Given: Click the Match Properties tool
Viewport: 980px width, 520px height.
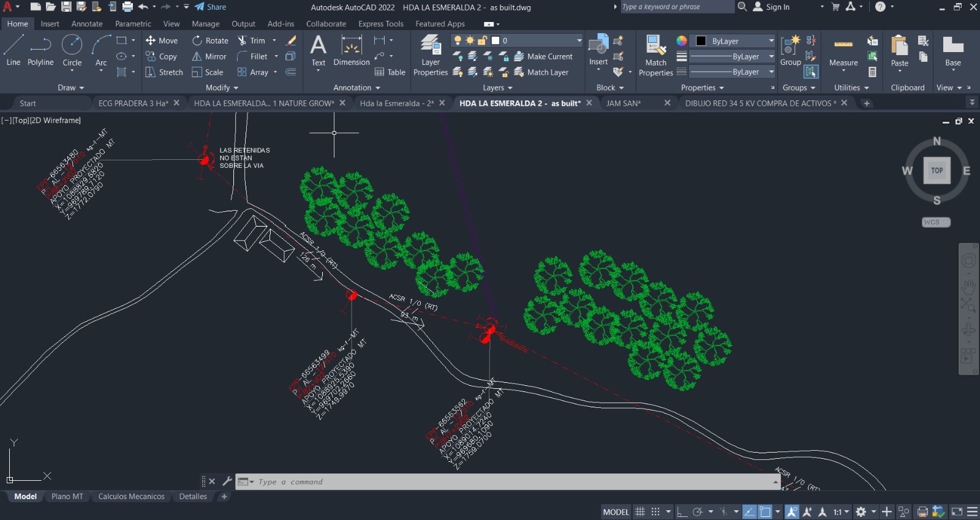Looking at the screenshot, I should tap(655, 55).
